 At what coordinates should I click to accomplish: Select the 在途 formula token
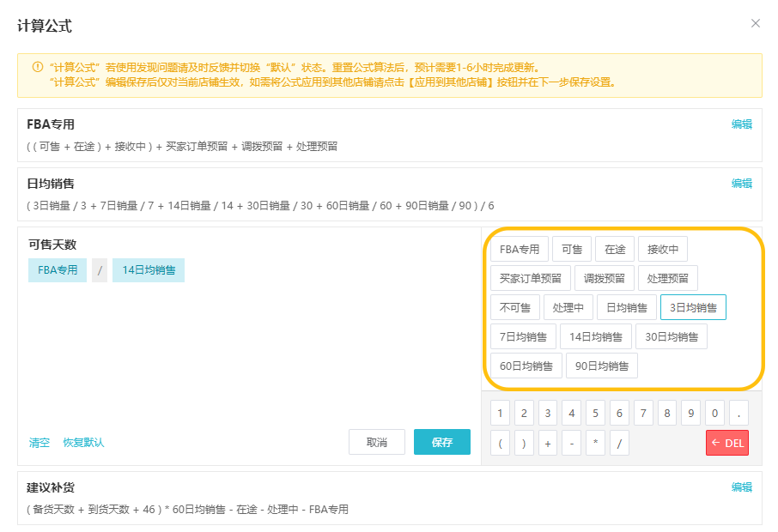(x=617, y=248)
